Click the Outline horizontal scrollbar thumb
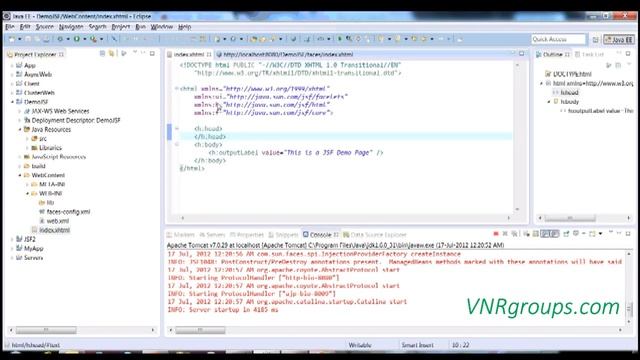The height and width of the screenshot is (360, 640). [570, 218]
